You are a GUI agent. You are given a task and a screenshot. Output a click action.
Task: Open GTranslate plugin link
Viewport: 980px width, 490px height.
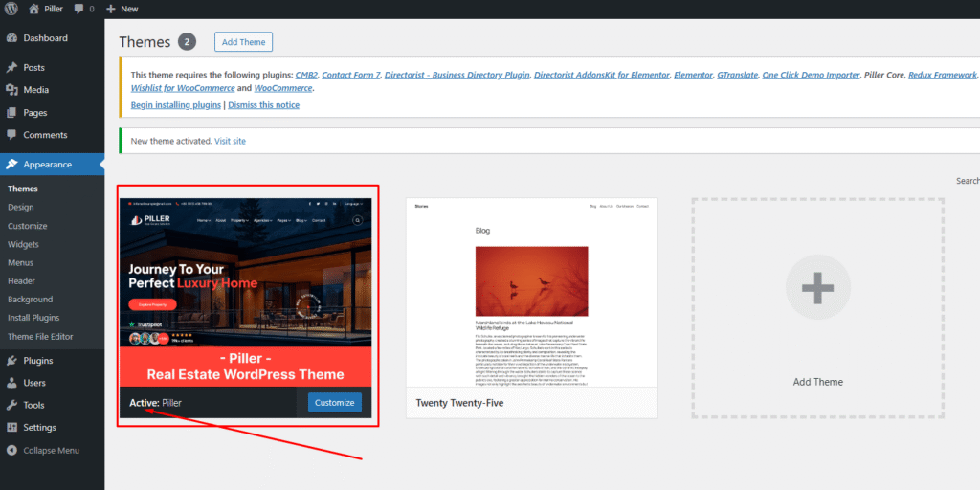737,75
